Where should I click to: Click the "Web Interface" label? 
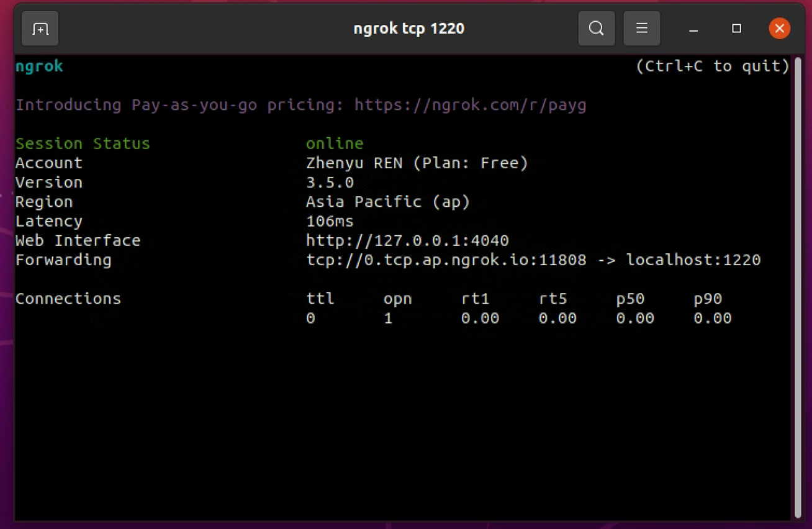78,241
